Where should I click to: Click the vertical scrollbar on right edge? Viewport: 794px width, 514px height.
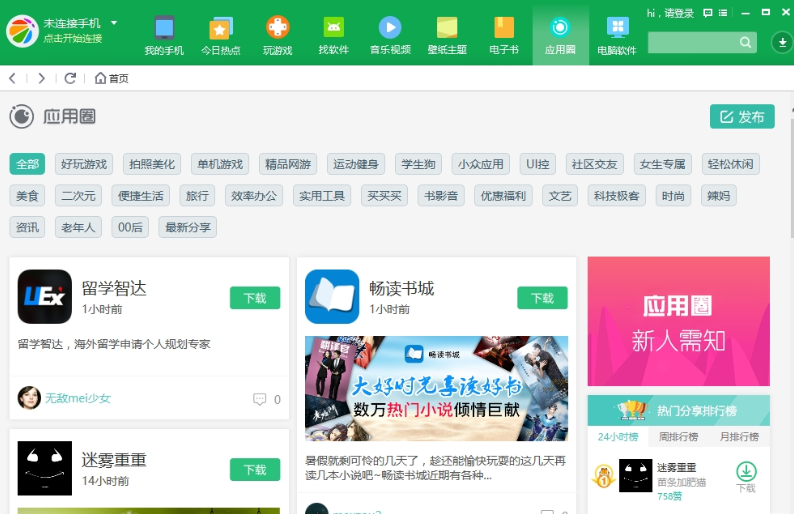click(791, 177)
